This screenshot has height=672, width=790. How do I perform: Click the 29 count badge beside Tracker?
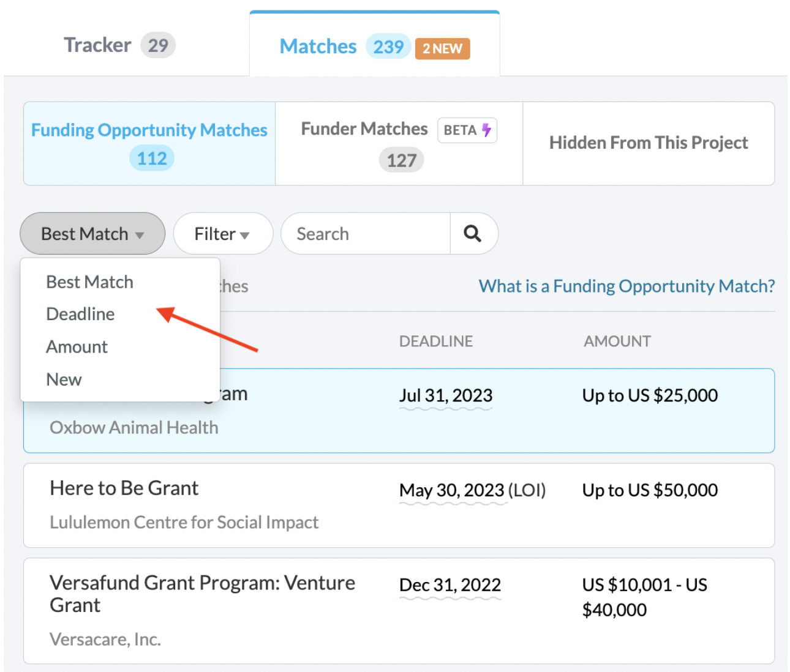click(x=158, y=45)
